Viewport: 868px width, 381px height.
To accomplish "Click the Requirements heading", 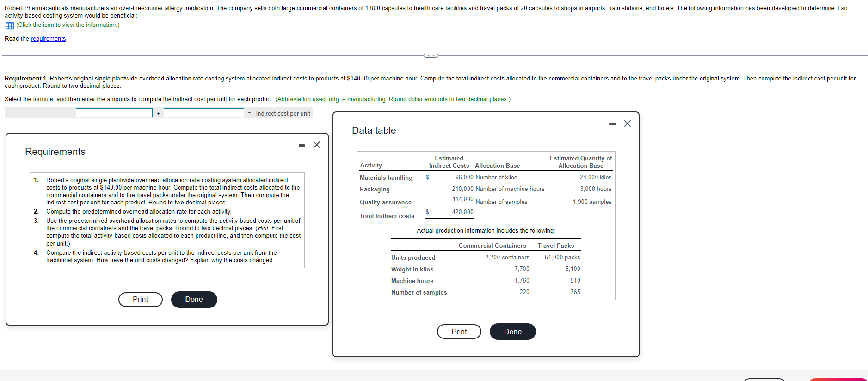I will coord(55,152).
